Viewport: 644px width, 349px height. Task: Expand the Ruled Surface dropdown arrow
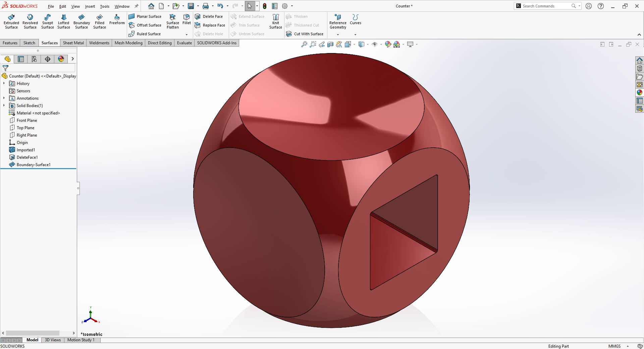coord(187,34)
